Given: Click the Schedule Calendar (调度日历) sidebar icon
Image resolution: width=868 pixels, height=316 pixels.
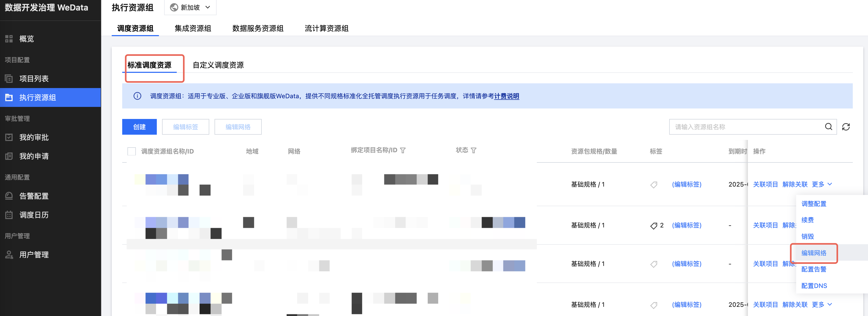Looking at the screenshot, I should (x=9, y=215).
